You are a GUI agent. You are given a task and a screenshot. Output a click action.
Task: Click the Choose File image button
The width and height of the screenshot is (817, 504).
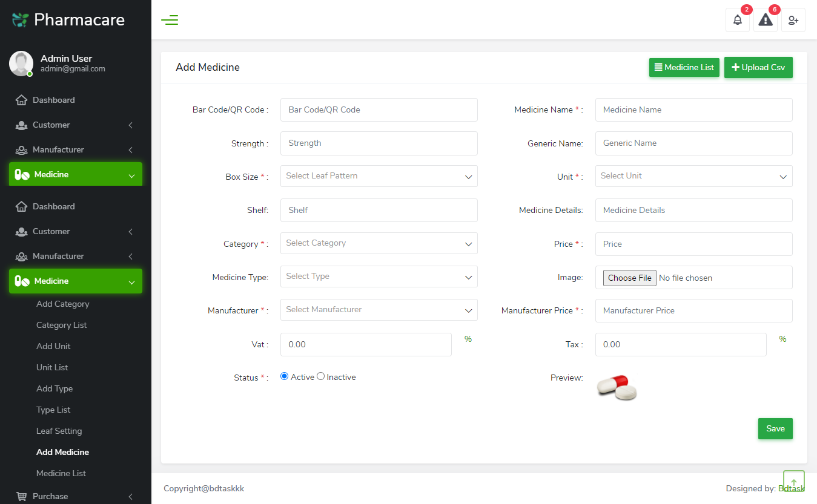(x=630, y=278)
